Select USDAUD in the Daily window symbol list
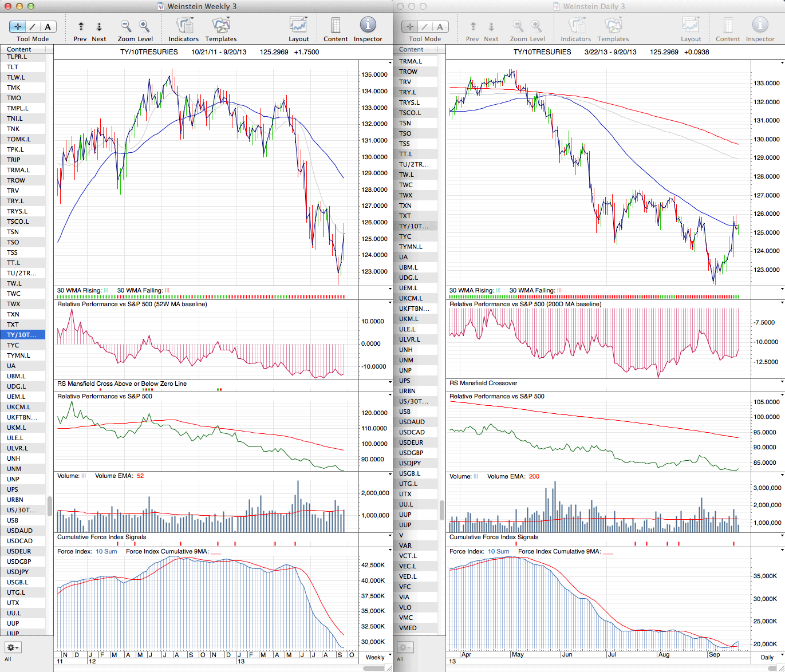785x672 pixels. click(x=412, y=422)
